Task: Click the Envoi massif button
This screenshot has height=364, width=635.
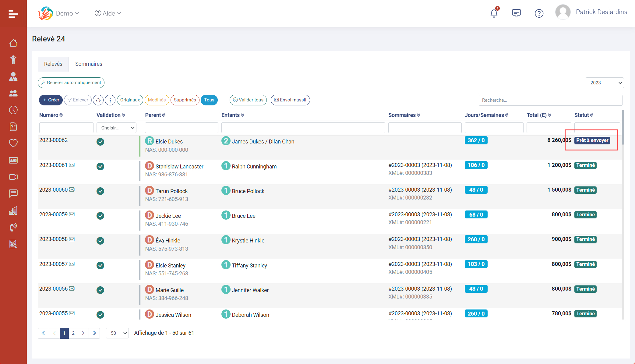Action: (290, 100)
